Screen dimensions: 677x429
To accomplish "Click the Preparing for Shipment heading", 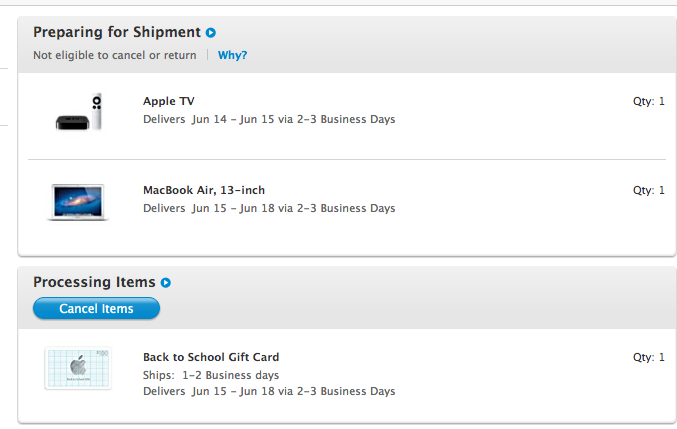I will (x=117, y=32).
